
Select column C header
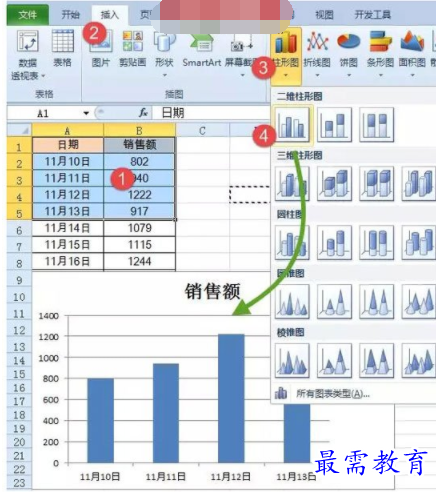202,130
